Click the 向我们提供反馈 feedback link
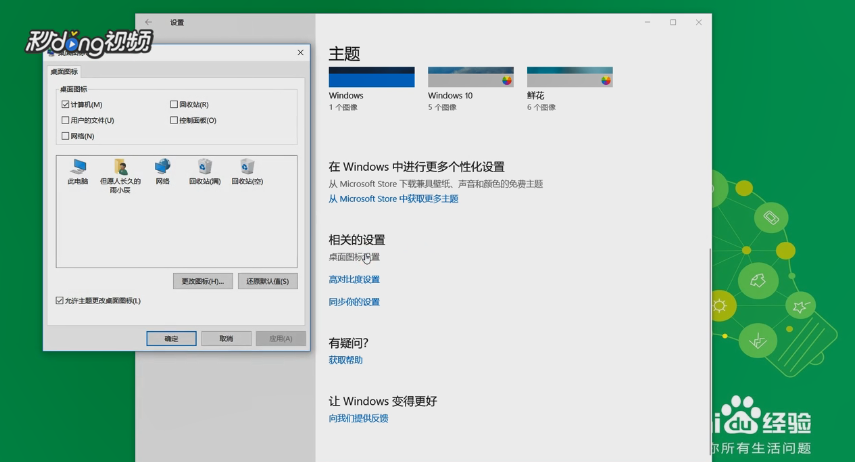This screenshot has height=462, width=855. tap(358, 418)
